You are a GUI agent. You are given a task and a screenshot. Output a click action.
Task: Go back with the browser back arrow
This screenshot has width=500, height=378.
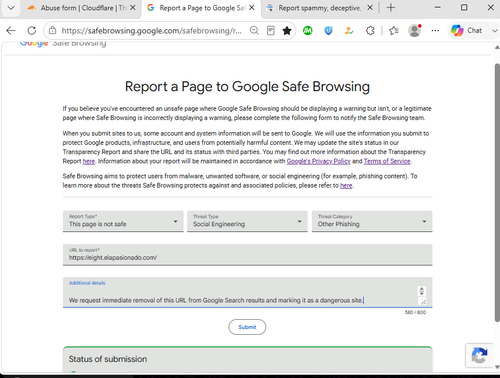click(x=11, y=31)
